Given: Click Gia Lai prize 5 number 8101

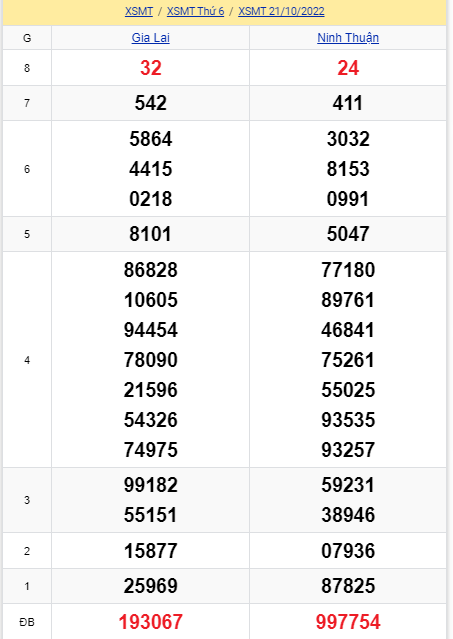Looking at the screenshot, I should pos(150,234).
